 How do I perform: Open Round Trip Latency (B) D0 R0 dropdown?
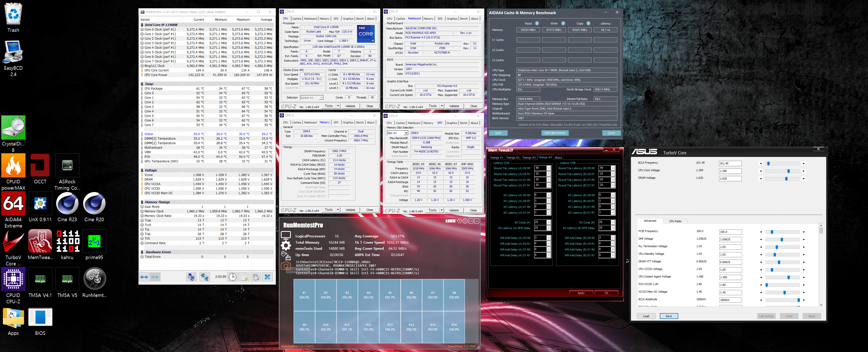[x=613, y=168]
